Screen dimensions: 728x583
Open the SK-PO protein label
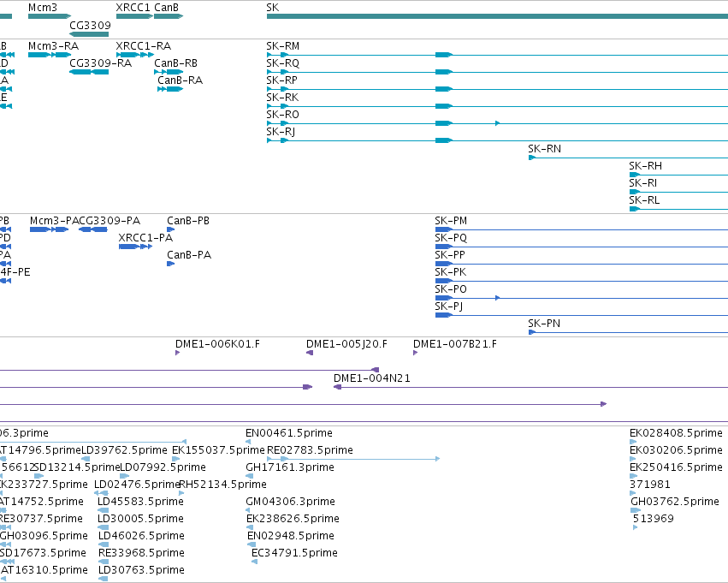pos(451,289)
